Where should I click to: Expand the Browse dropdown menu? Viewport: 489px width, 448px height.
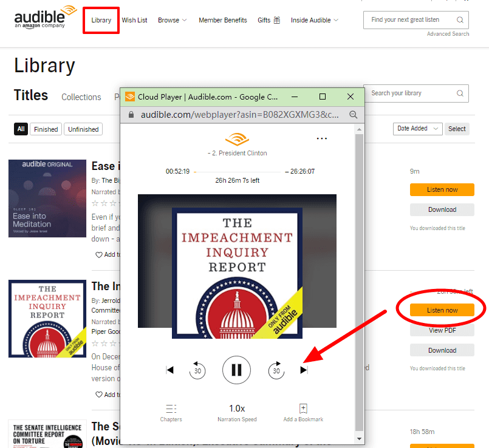[x=172, y=20]
